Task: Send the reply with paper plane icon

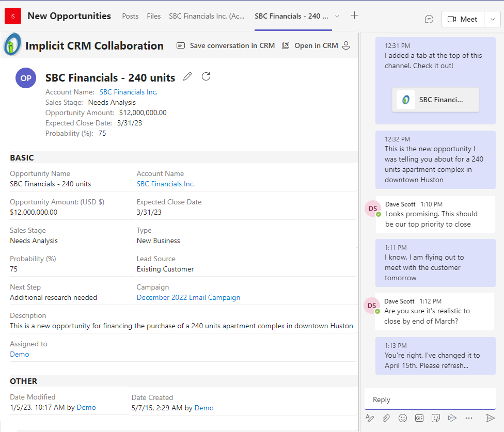Action: [490, 418]
